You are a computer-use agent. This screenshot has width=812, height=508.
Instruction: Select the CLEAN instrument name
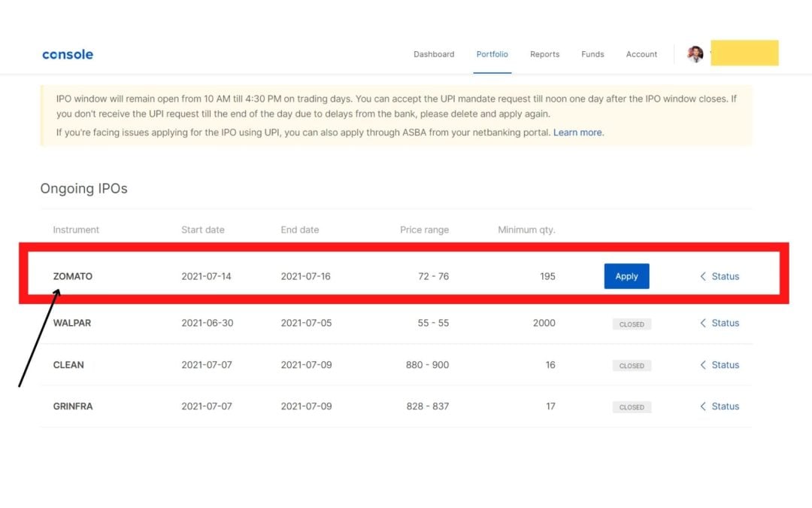(x=68, y=365)
